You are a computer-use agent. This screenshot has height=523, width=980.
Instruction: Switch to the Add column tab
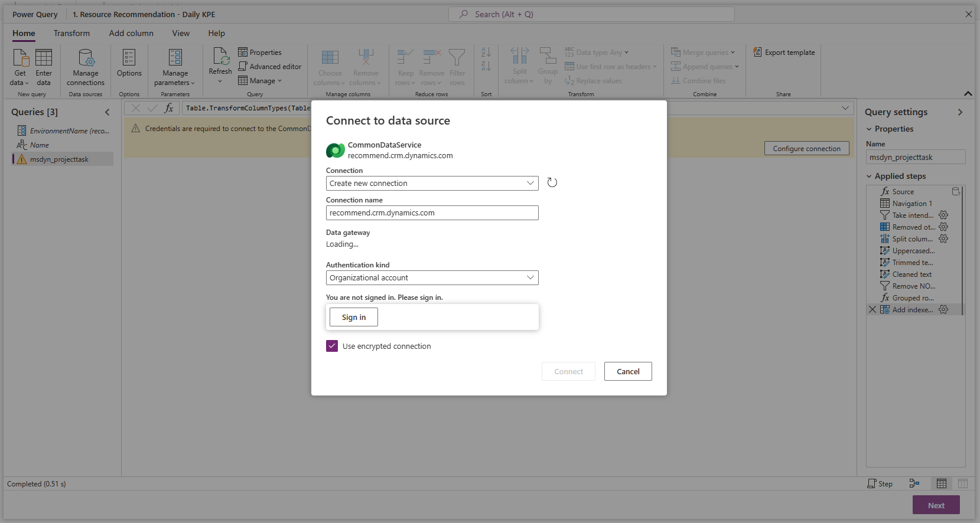(131, 33)
